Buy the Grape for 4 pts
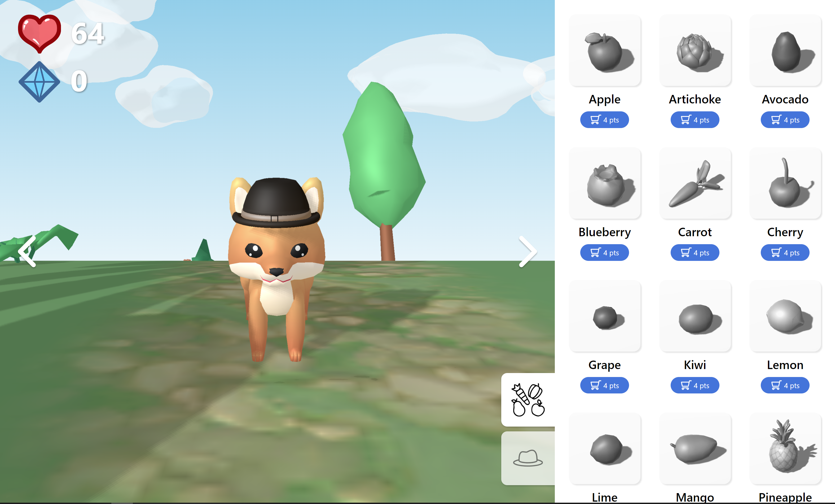The width and height of the screenshot is (835, 504). click(605, 385)
